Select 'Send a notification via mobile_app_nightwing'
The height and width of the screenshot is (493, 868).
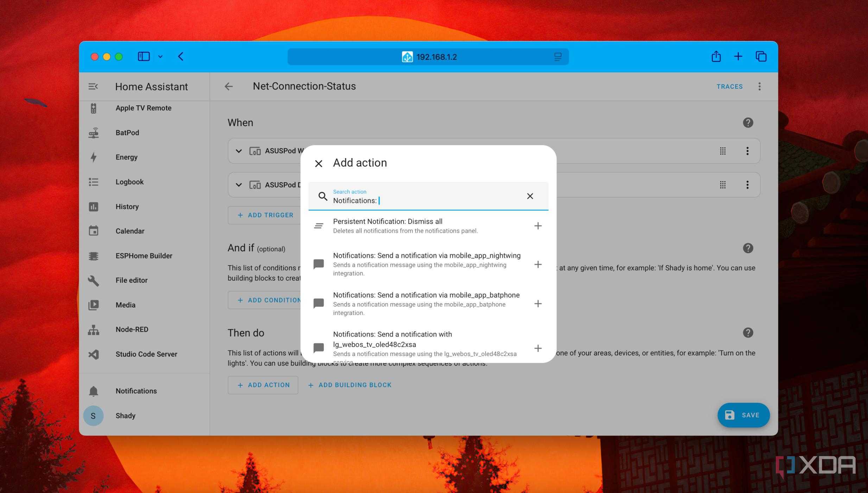tap(428, 264)
